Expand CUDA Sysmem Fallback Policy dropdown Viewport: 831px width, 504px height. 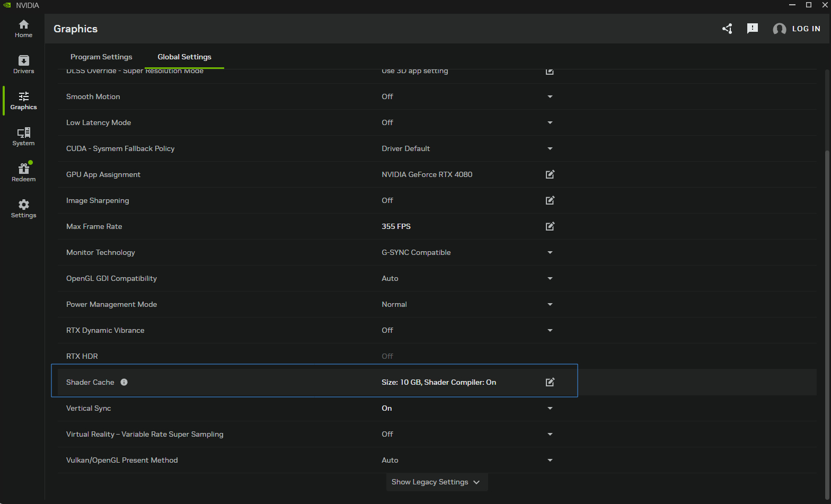pyautogui.click(x=550, y=148)
